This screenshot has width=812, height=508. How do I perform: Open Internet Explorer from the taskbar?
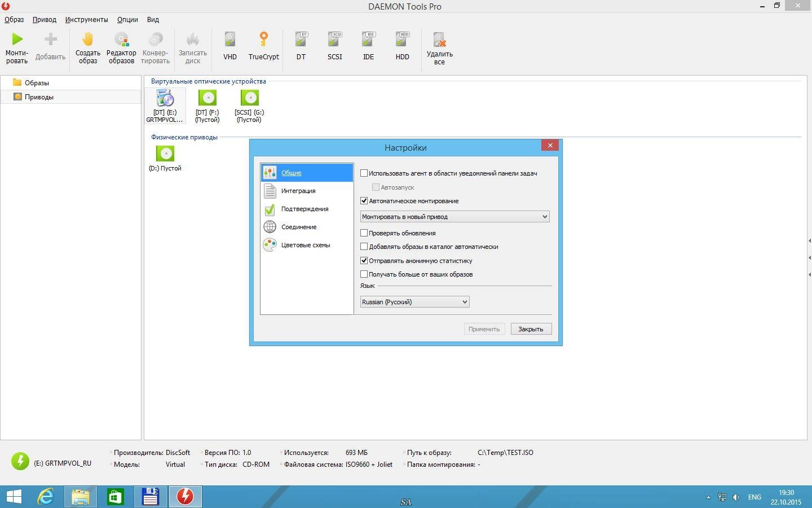[x=46, y=497]
